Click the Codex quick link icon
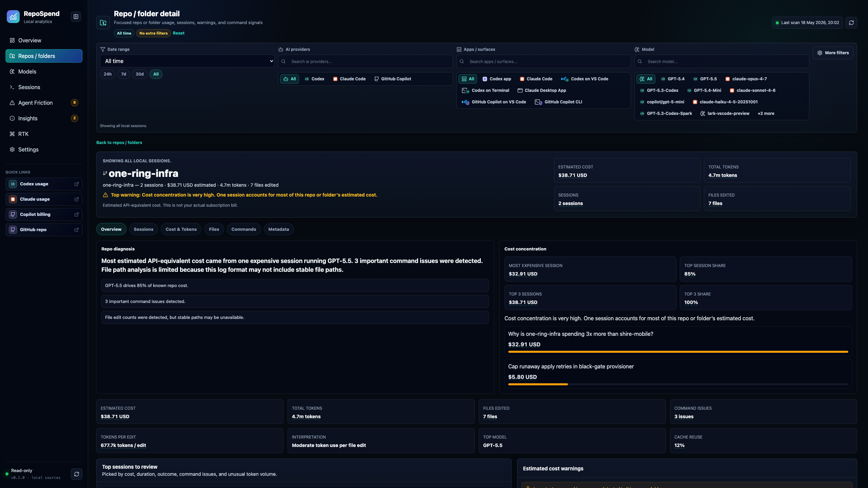This screenshot has height=488, width=868. pyautogui.click(x=13, y=184)
